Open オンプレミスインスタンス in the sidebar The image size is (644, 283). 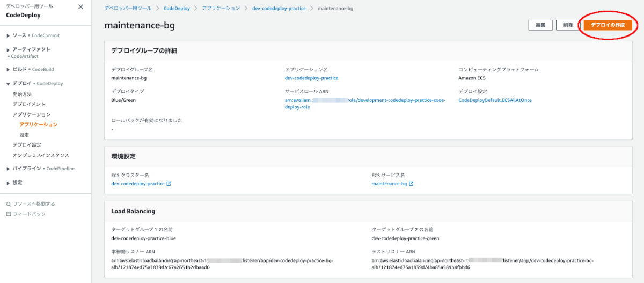click(41, 155)
